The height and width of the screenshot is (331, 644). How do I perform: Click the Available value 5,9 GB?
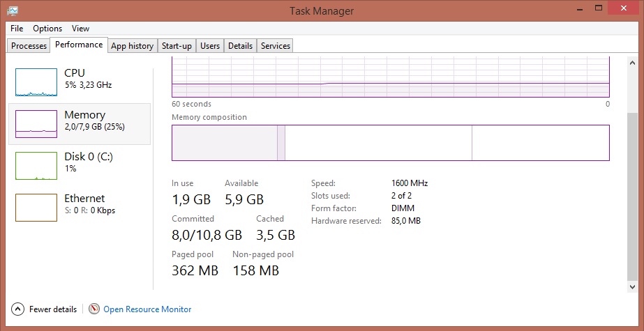[x=244, y=200]
